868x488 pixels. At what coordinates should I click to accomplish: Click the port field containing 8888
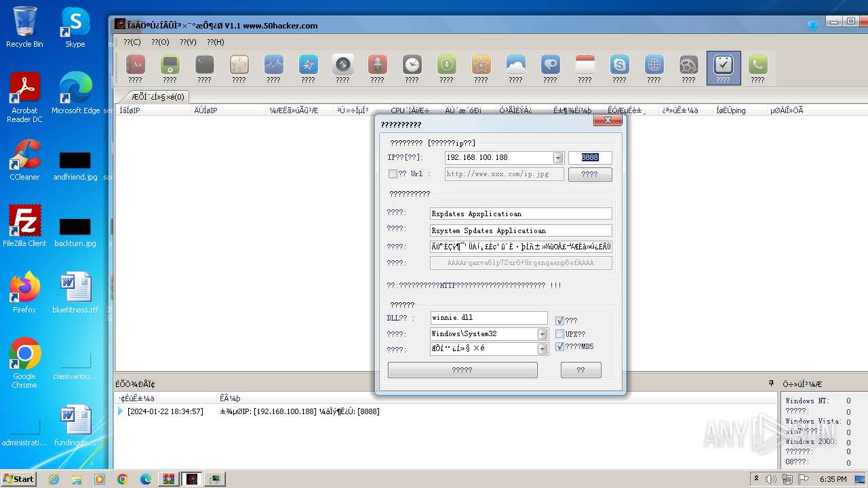[x=590, y=157]
